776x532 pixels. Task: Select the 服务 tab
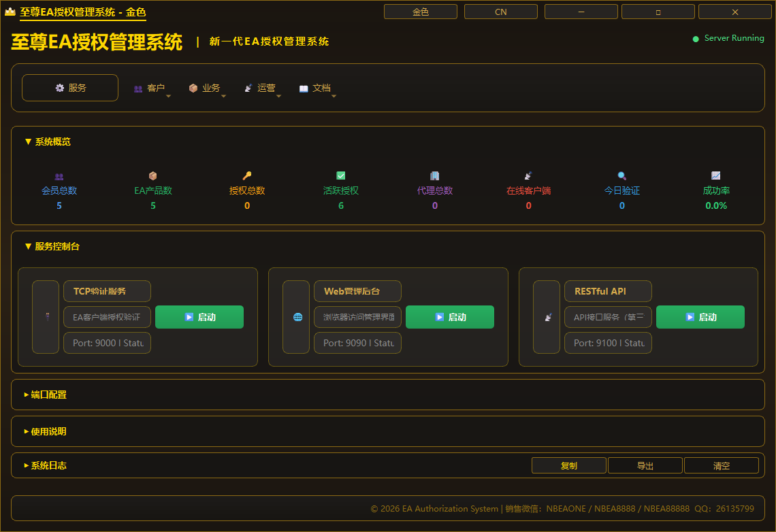point(70,88)
